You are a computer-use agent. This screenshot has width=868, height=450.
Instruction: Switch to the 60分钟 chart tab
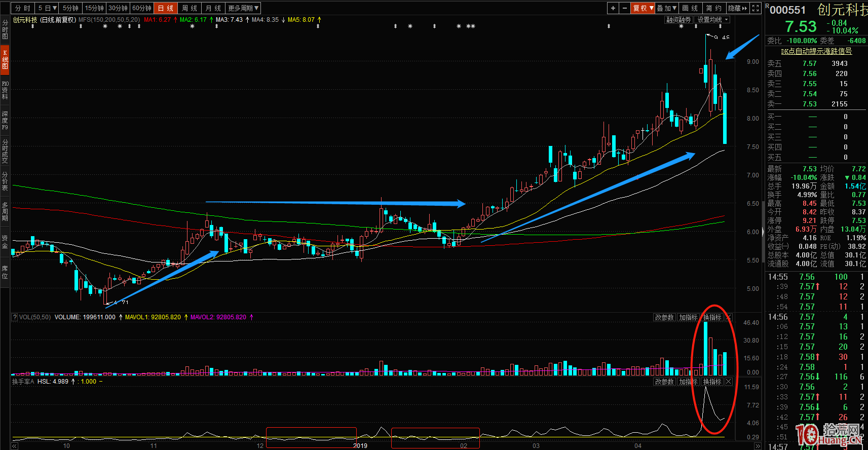coord(142,8)
